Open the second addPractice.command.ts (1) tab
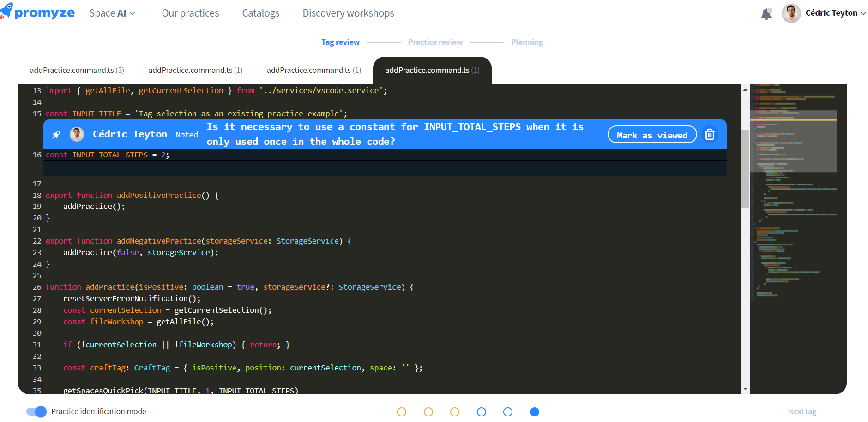Image resolution: width=868 pixels, height=422 pixels. coord(195,70)
